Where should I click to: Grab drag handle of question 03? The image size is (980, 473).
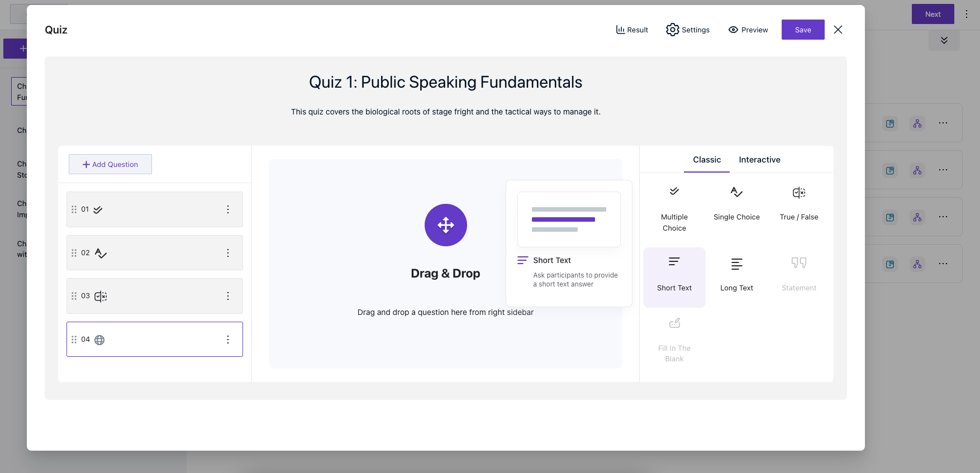click(x=74, y=296)
